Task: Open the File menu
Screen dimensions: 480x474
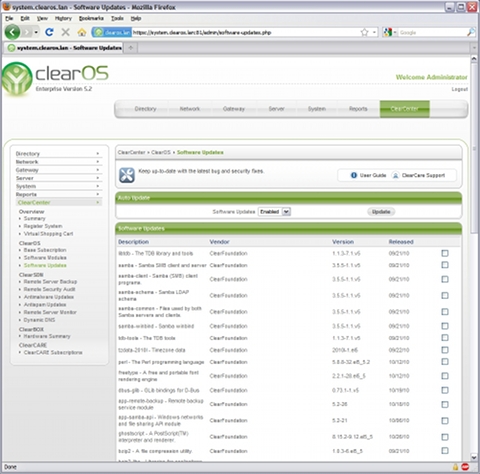Action: (9, 18)
